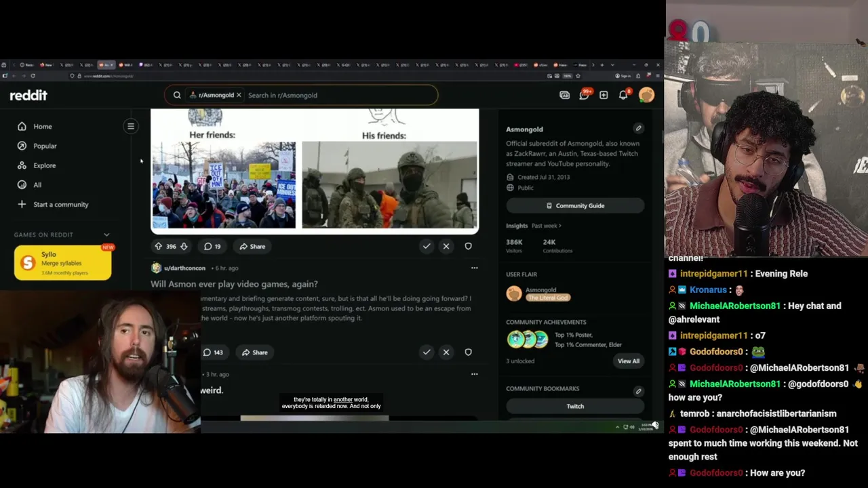The image size is (868, 488).
Task: Edit community bookmarks with the pencil icon
Action: coord(638,391)
